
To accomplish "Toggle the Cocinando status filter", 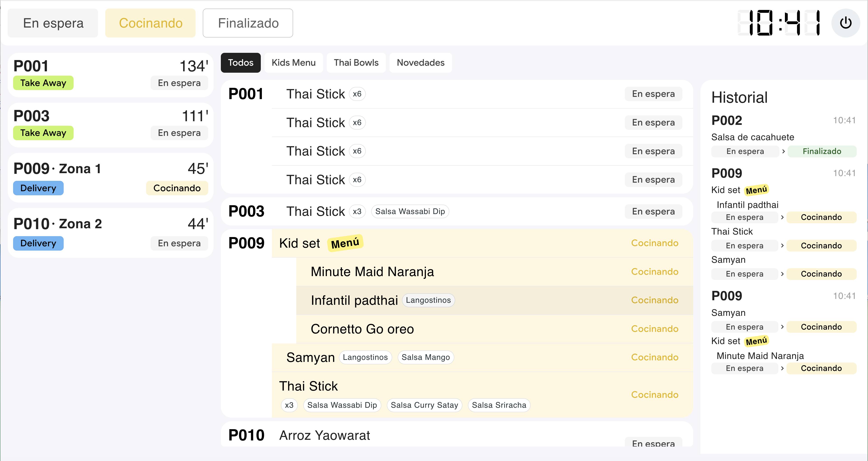I will point(150,23).
